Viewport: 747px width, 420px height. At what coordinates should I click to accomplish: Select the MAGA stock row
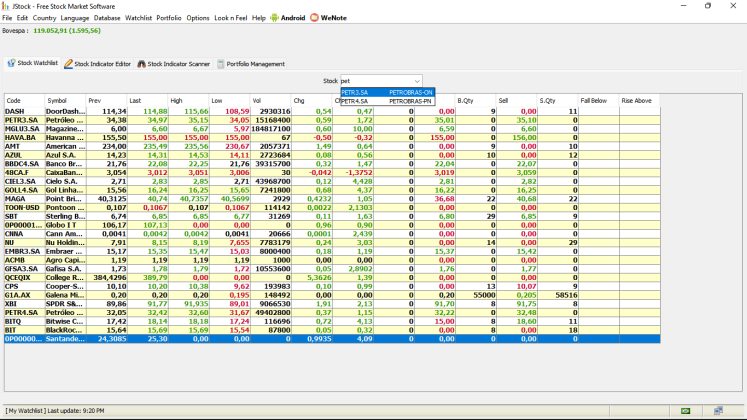[332, 199]
